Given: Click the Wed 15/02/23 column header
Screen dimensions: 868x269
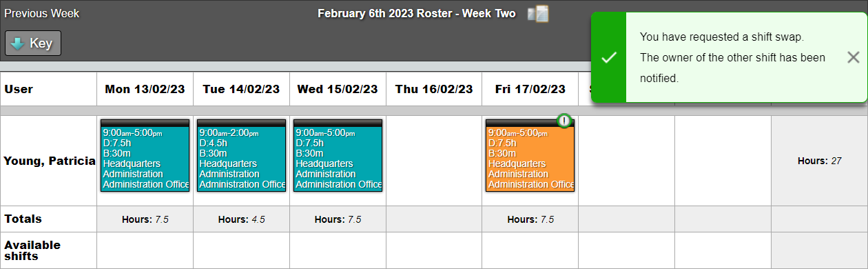Looking at the screenshot, I should point(338,89).
